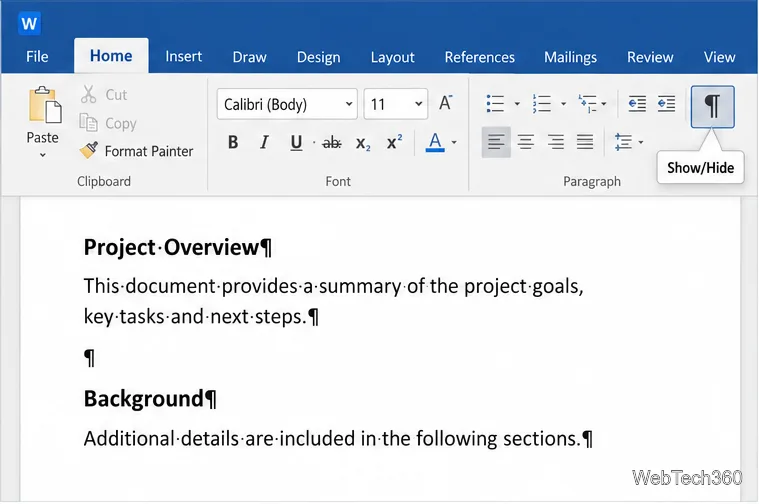Click the Word application logo icon
This screenshot has width=759, height=504.
(x=29, y=23)
